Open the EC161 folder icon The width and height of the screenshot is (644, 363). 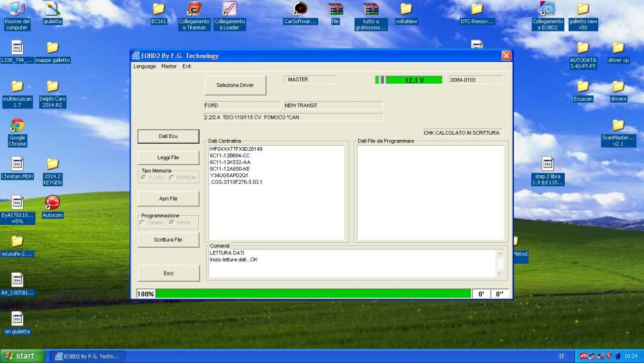point(158,13)
